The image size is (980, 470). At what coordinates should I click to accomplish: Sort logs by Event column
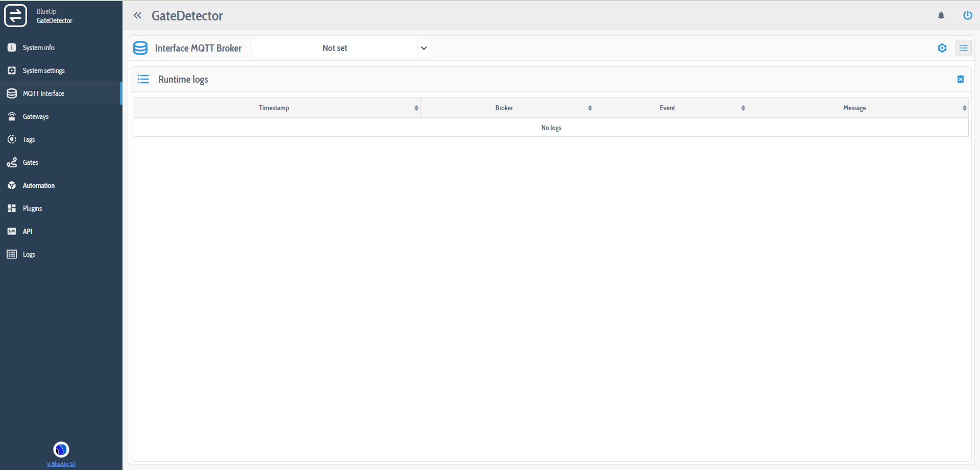(743, 108)
